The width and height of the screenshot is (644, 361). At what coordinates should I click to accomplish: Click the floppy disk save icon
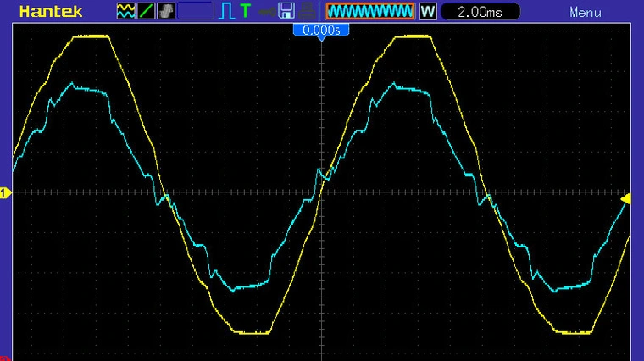tap(286, 12)
